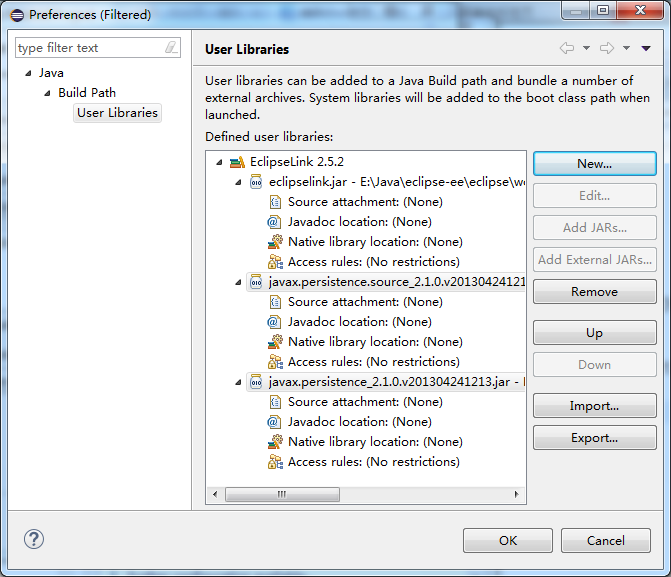The width and height of the screenshot is (671, 577).
Task: Click Source attachment icon under javax.persistence_2.1.0 jar
Action: 275,402
